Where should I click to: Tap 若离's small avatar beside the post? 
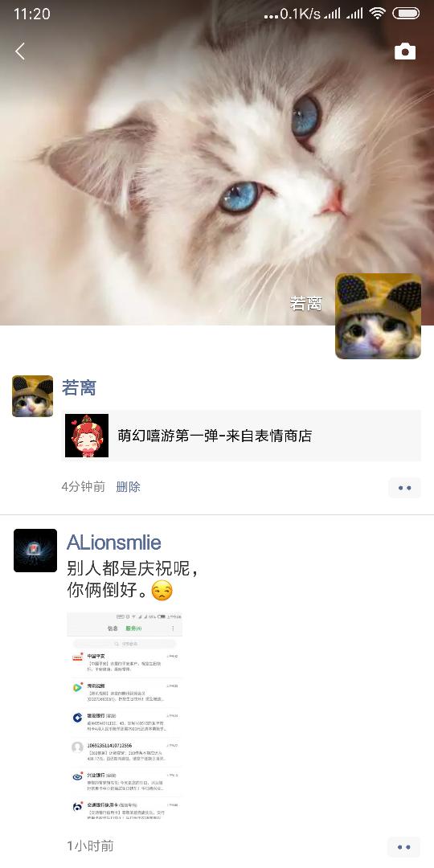click(33, 395)
